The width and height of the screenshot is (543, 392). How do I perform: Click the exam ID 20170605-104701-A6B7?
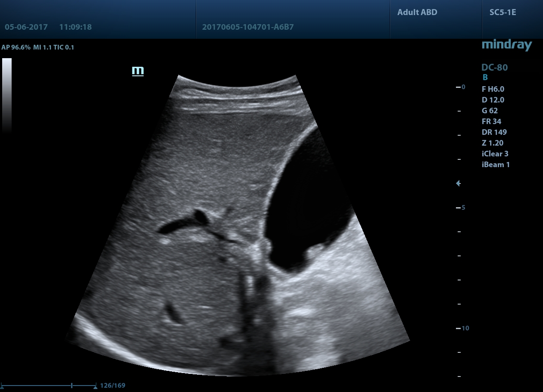pos(248,27)
